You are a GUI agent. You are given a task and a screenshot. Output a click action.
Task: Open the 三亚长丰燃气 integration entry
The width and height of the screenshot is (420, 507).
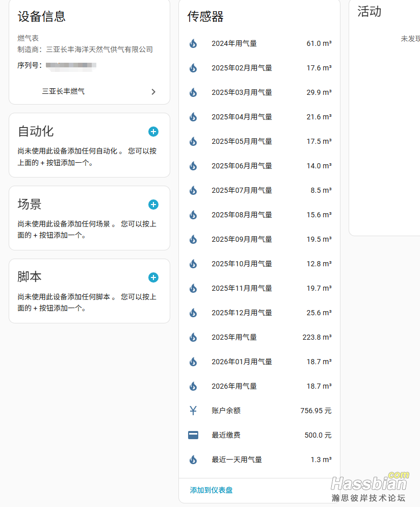pyautogui.click(x=63, y=92)
